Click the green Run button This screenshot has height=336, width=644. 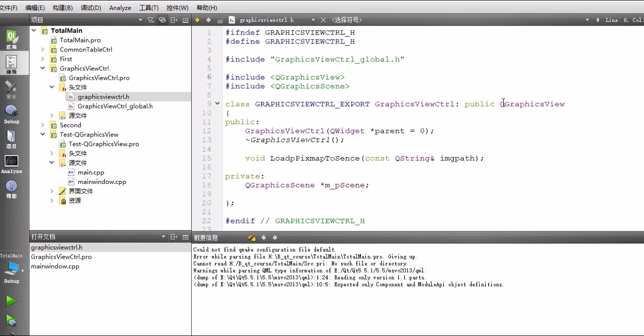[x=11, y=301]
